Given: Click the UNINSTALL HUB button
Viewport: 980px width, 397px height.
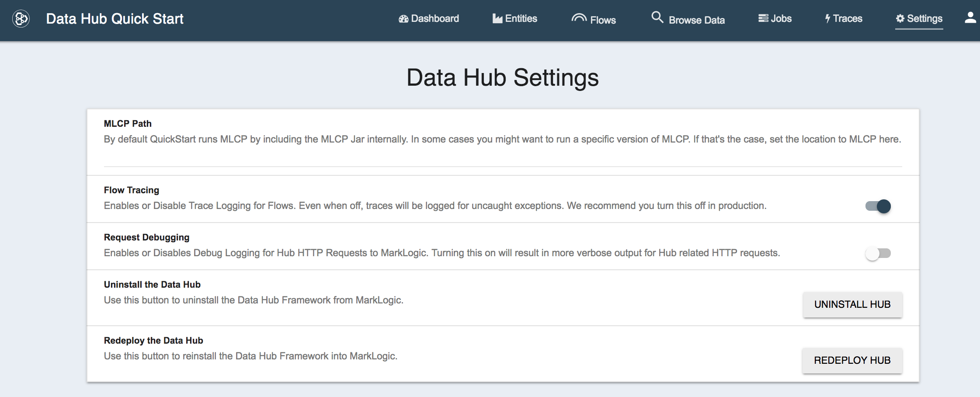Looking at the screenshot, I should tap(852, 304).
